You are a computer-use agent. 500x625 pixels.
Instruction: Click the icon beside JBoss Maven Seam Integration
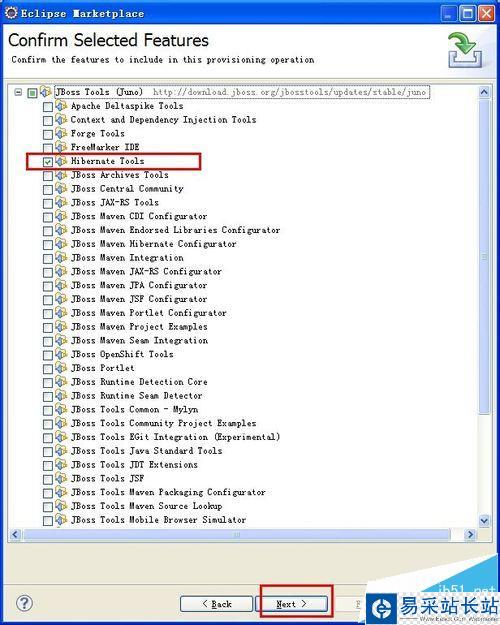[x=61, y=340]
